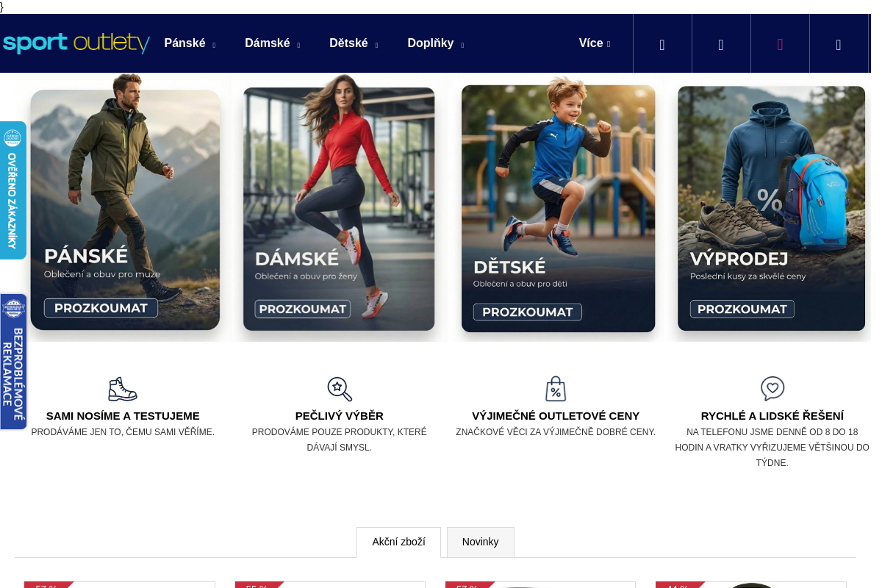Click text Značkové věci za výjimečně dobré ceny

tap(556, 432)
